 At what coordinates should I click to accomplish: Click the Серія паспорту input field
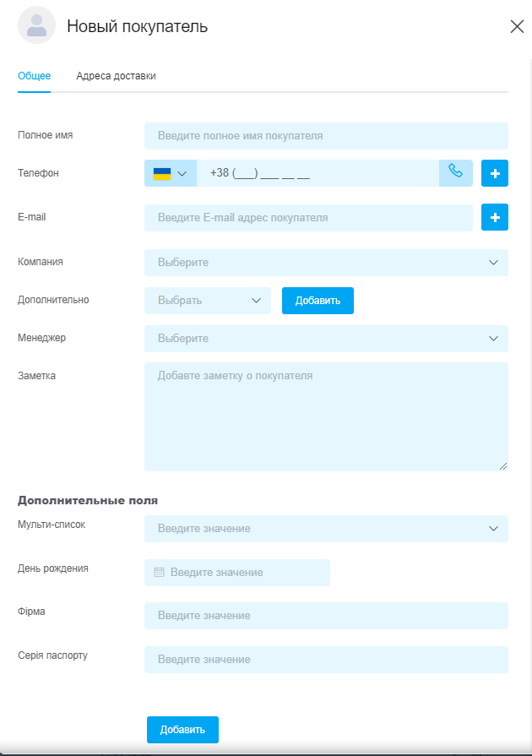[x=326, y=660]
